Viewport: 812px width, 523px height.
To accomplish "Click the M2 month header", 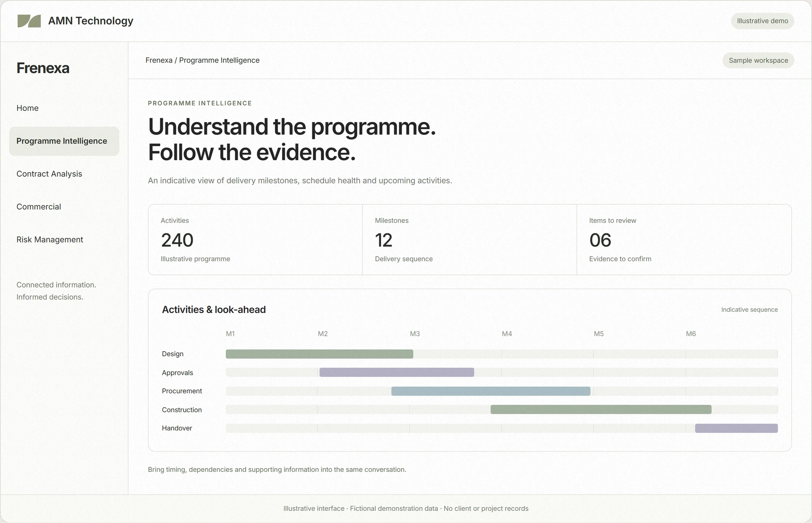I will [x=323, y=334].
